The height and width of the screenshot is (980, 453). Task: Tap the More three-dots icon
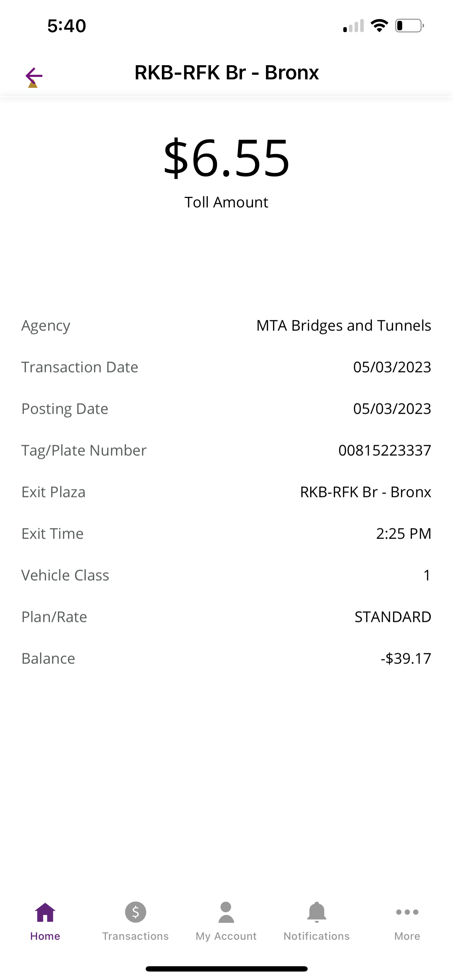pyautogui.click(x=407, y=912)
